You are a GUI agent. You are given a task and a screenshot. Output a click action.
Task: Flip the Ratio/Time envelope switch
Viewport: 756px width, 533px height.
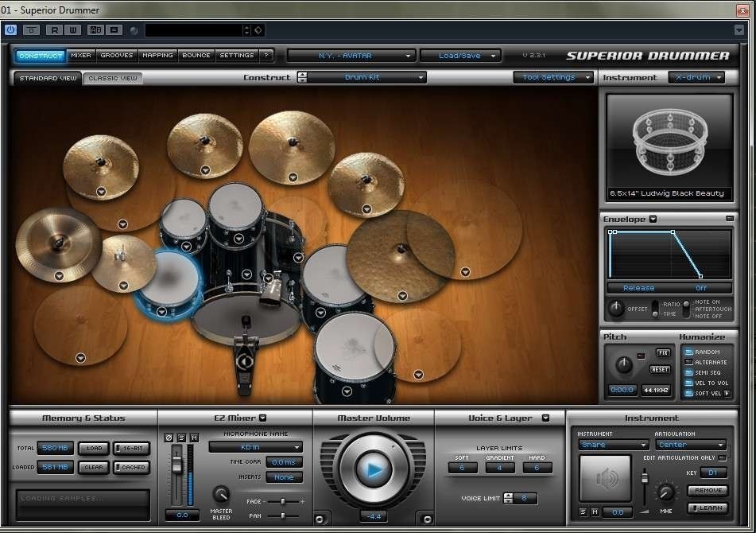tap(655, 309)
